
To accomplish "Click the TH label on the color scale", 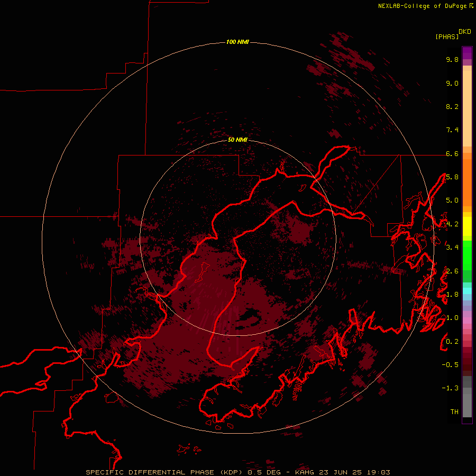I will tap(454, 412).
